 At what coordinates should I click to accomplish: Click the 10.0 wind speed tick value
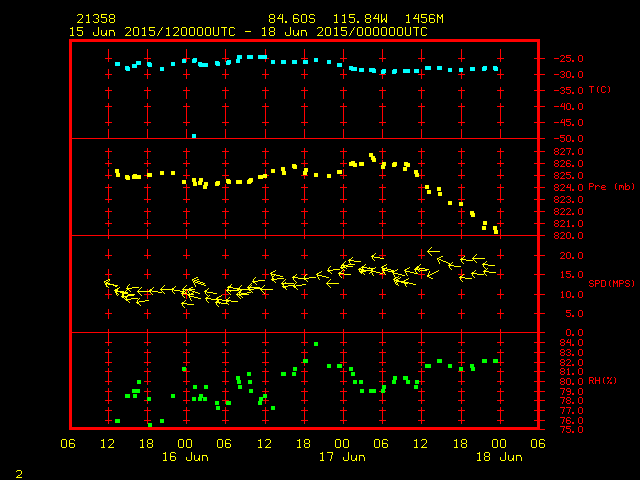point(571,295)
